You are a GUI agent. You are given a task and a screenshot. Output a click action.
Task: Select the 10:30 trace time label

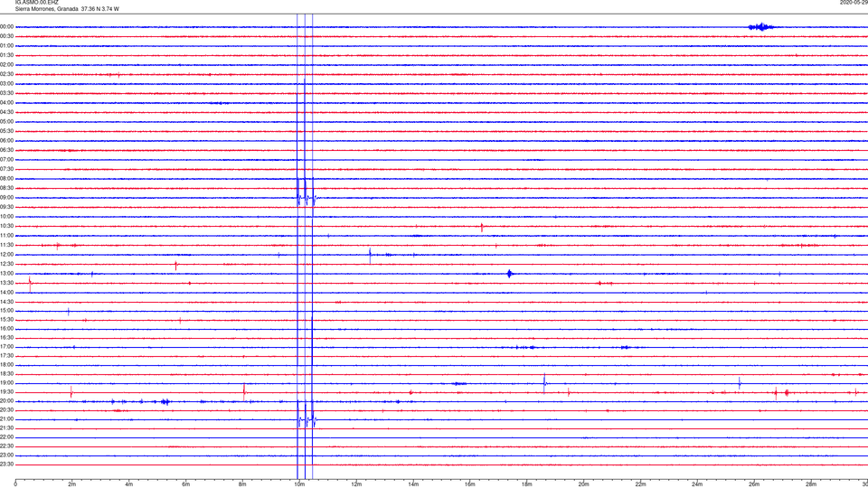click(x=7, y=226)
